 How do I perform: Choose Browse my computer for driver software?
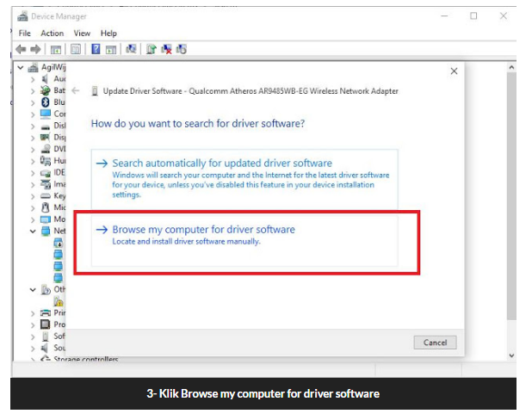click(x=244, y=241)
